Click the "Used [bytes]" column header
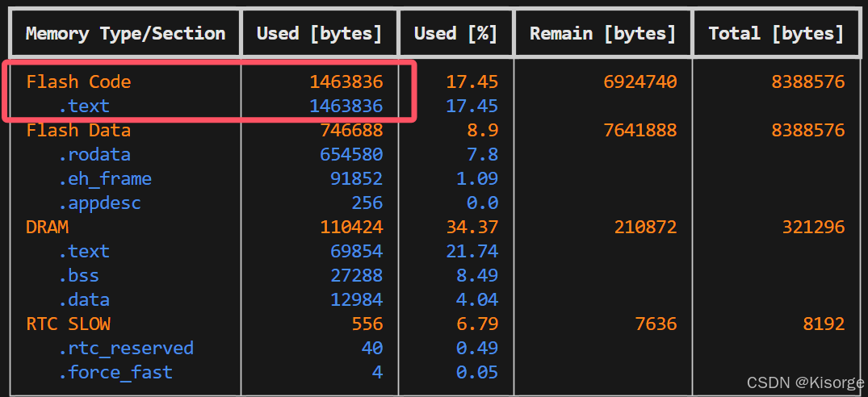The height and width of the screenshot is (397, 868). click(320, 34)
